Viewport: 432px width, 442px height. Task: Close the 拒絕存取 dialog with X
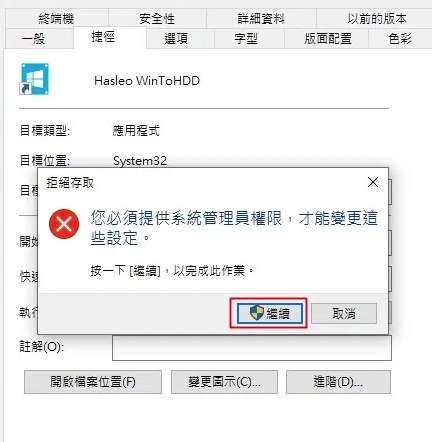click(373, 182)
